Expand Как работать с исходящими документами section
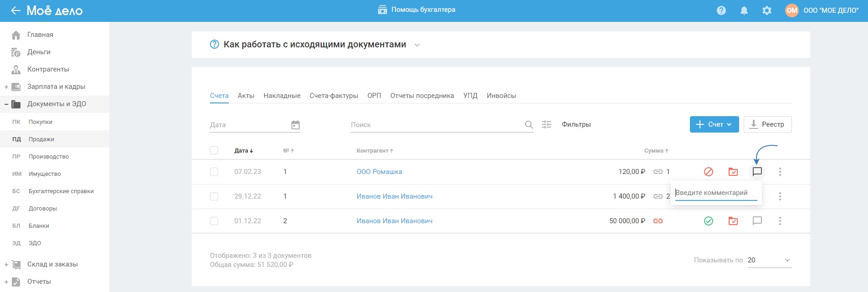This screenshot has height=292, width=868. pyautogui.click(x=417, y=45)
